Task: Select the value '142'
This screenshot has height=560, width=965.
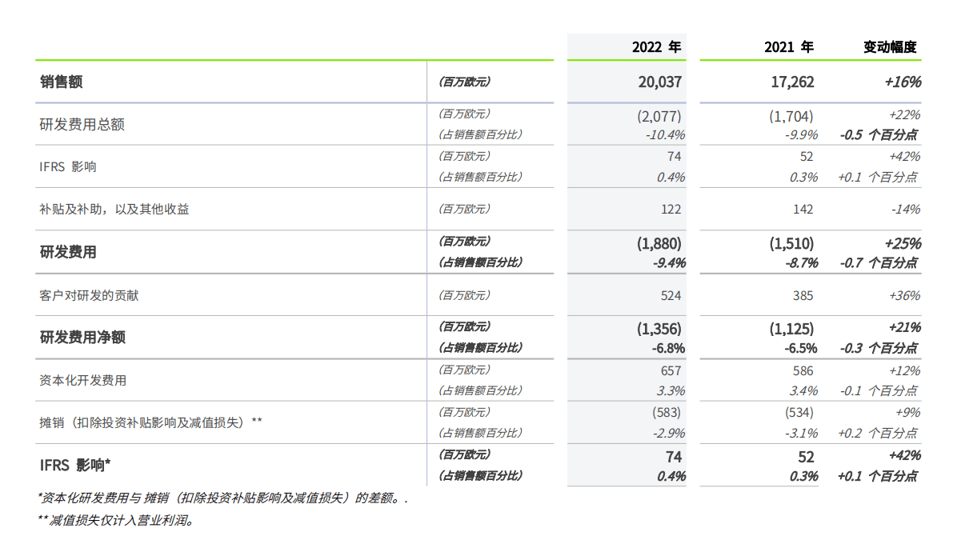Action: (803, 210)
